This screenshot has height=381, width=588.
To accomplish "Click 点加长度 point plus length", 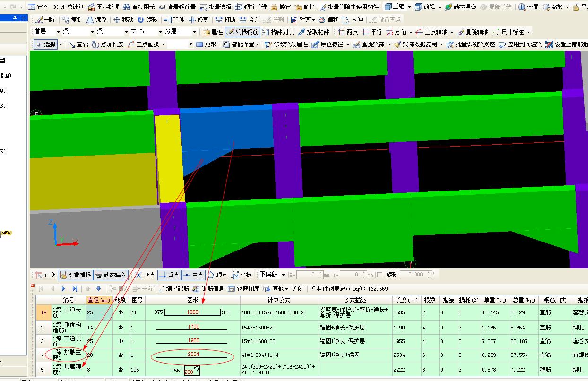I will coord(107,44).
